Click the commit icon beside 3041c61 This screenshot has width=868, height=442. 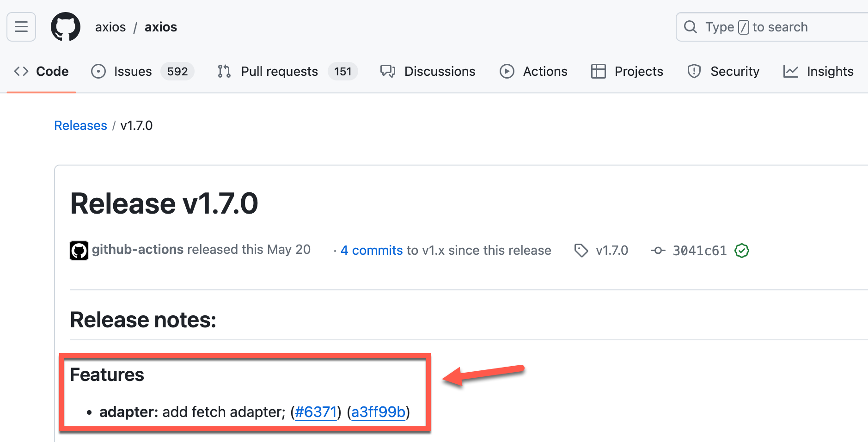tap(658, 251)
